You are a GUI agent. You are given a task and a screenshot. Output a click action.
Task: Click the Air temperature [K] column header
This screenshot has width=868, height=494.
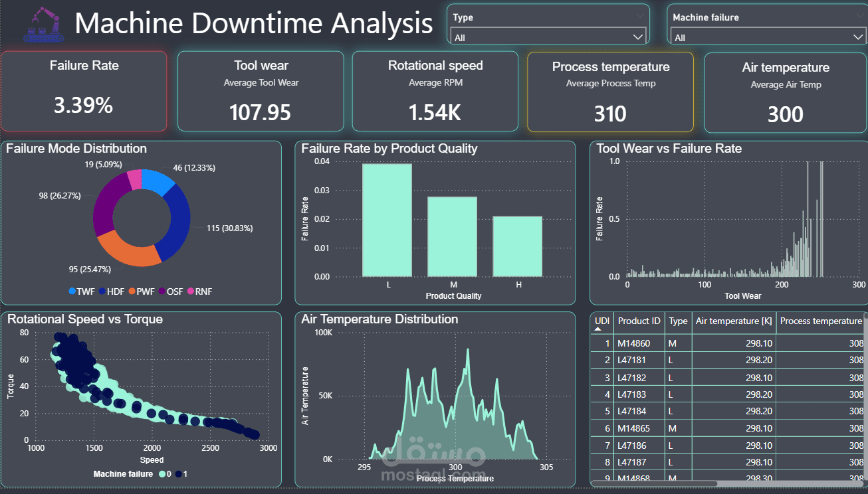tap(734, 321)
